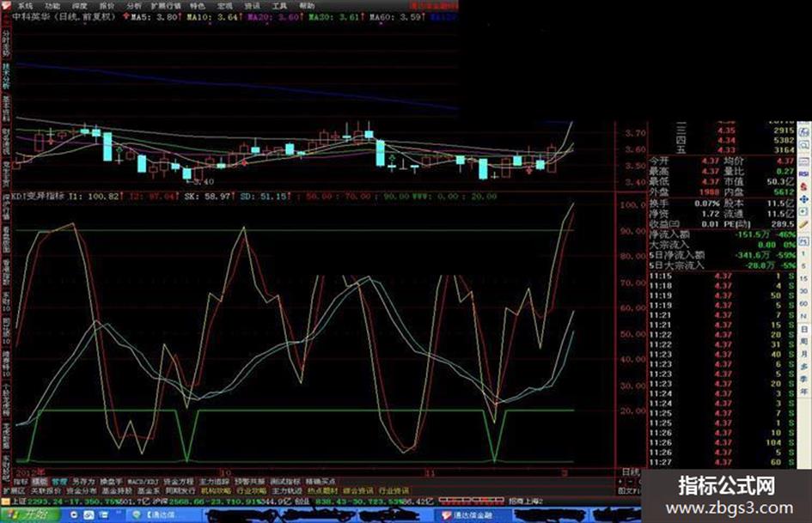Select the 模板 tab below the chart
The height and width of the screenshot is (523, 812).
40,482
